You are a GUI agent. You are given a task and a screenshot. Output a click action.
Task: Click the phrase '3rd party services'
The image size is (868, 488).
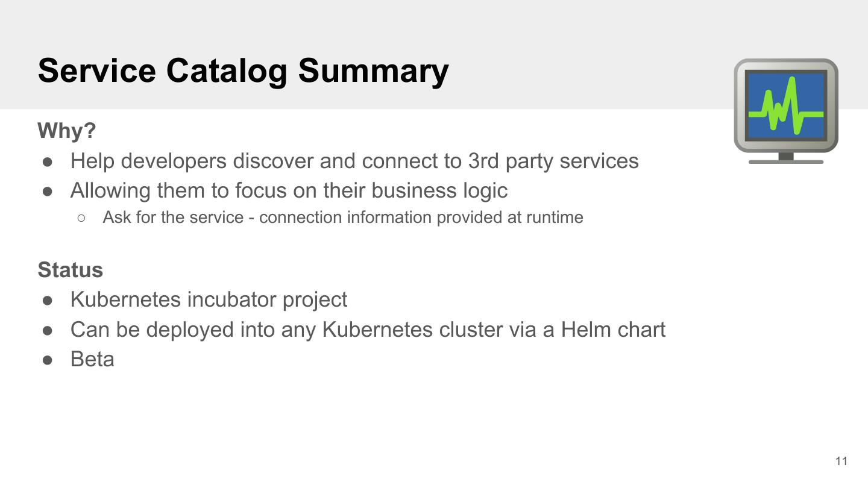(553, 161)
